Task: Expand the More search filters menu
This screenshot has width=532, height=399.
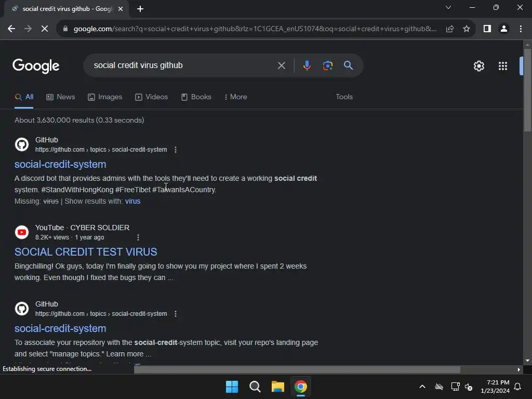Action: point(235,97)
